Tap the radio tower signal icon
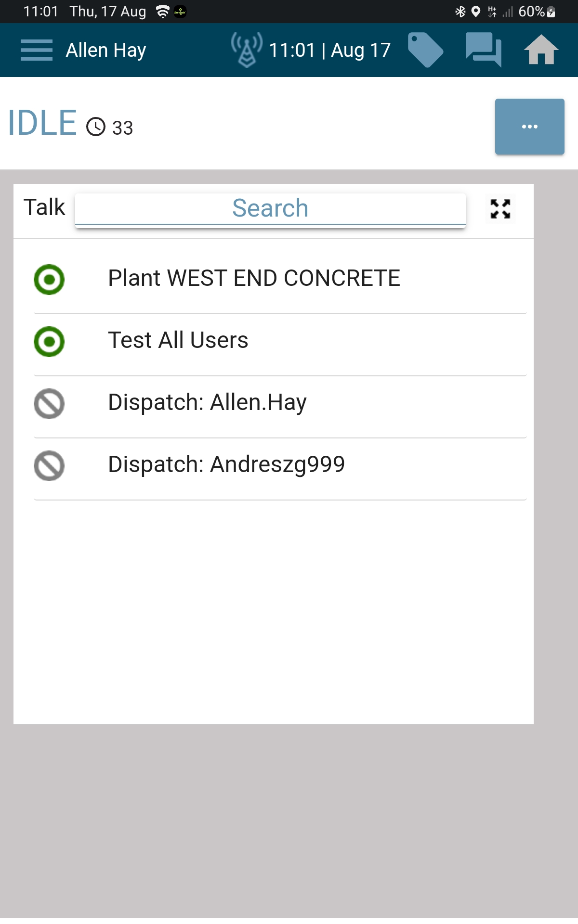This screenshot has height=924, width=578. point(247,50)
